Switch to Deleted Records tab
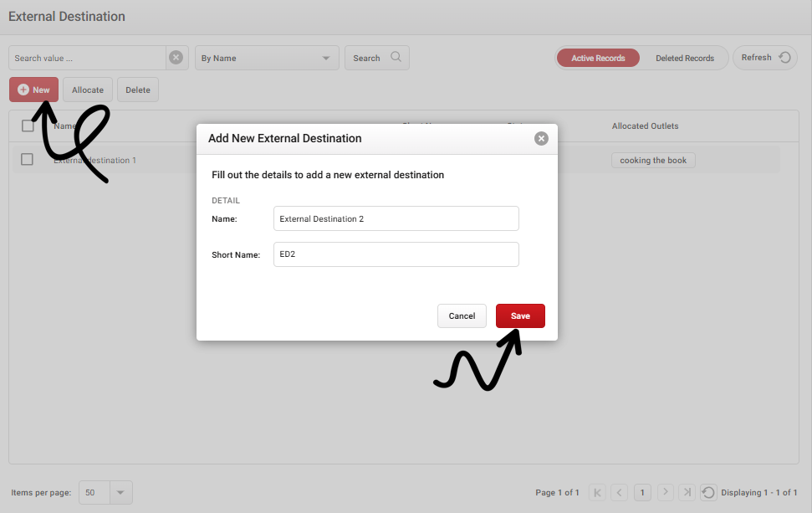This screenshot has width=812, height=513. 684,58
